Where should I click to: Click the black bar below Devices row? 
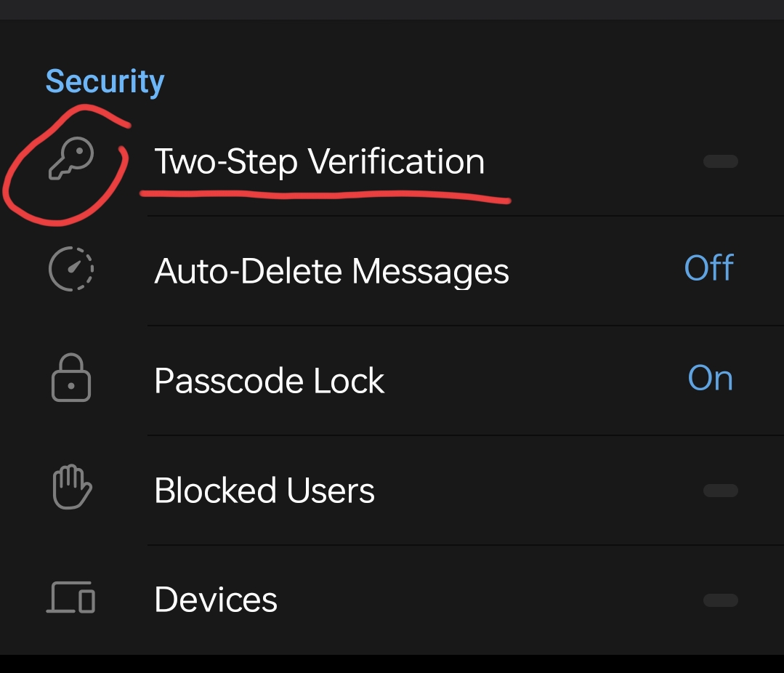point(392,664)
